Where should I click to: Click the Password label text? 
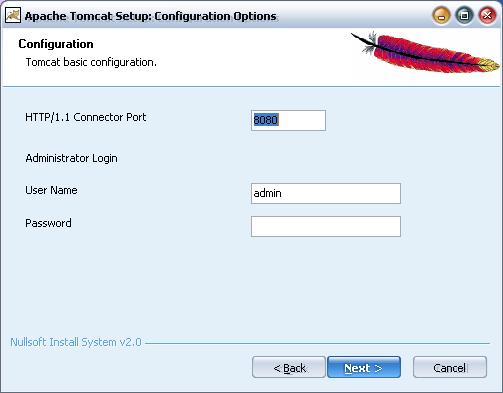tap(48, 223)
